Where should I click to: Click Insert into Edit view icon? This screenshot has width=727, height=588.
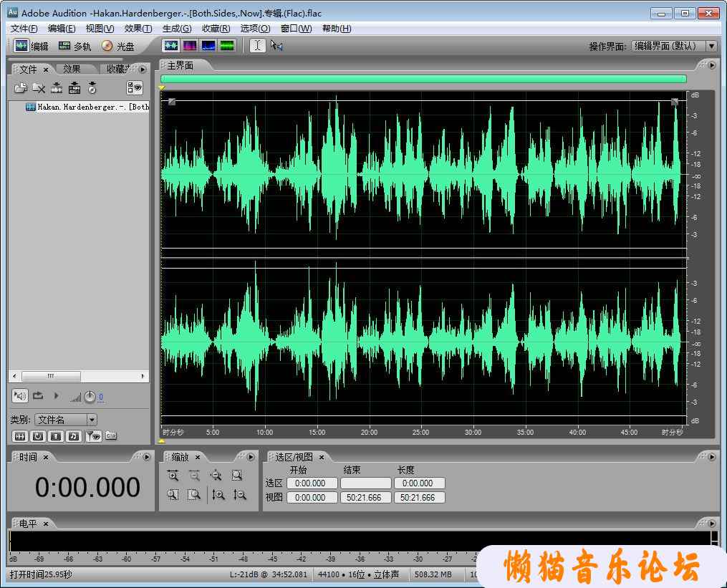click(57, 87)
